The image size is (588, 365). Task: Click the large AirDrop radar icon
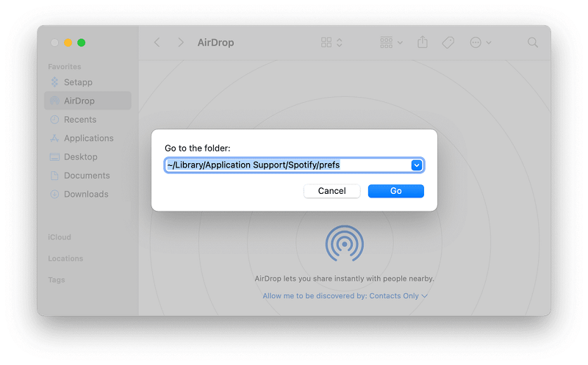(x=344, y=244)
